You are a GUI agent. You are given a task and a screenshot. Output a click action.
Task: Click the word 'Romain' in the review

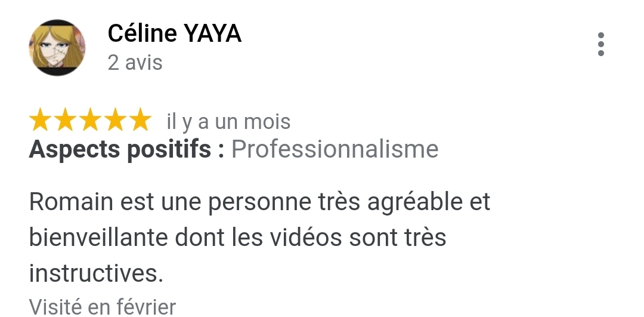point(71,202)
